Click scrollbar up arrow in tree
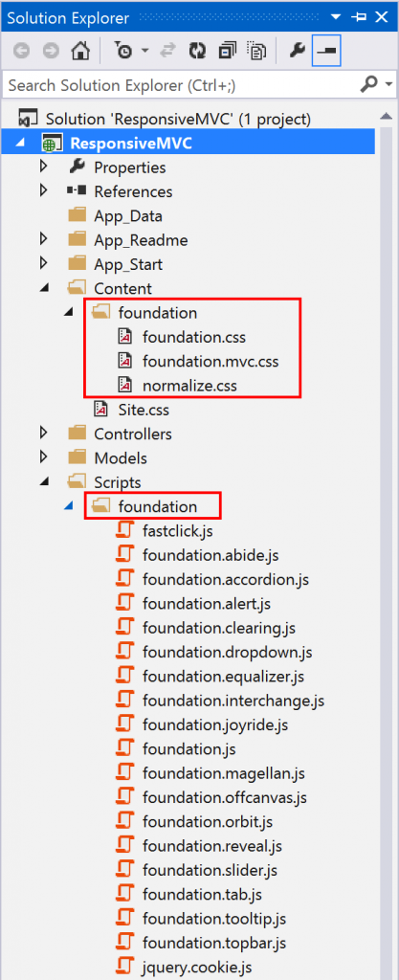Image resolution: width=399 pixels, height=980 pixels. [x=387, y=117]
